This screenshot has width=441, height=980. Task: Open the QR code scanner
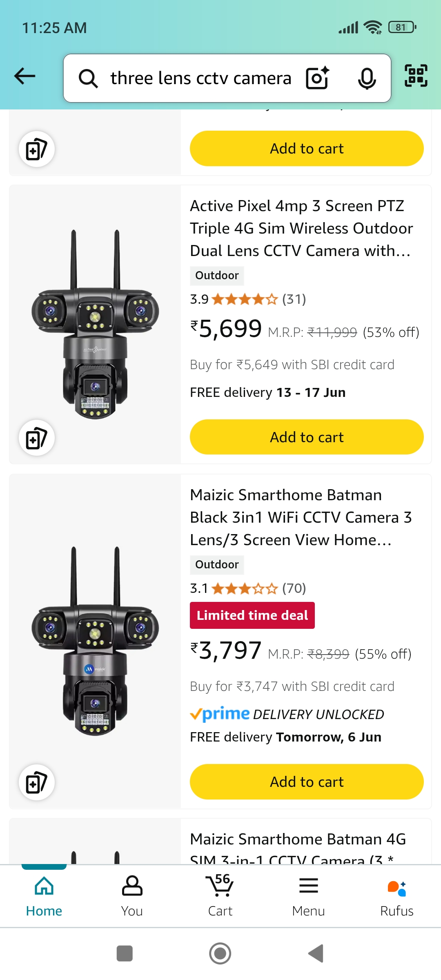(x=416, y=76)
